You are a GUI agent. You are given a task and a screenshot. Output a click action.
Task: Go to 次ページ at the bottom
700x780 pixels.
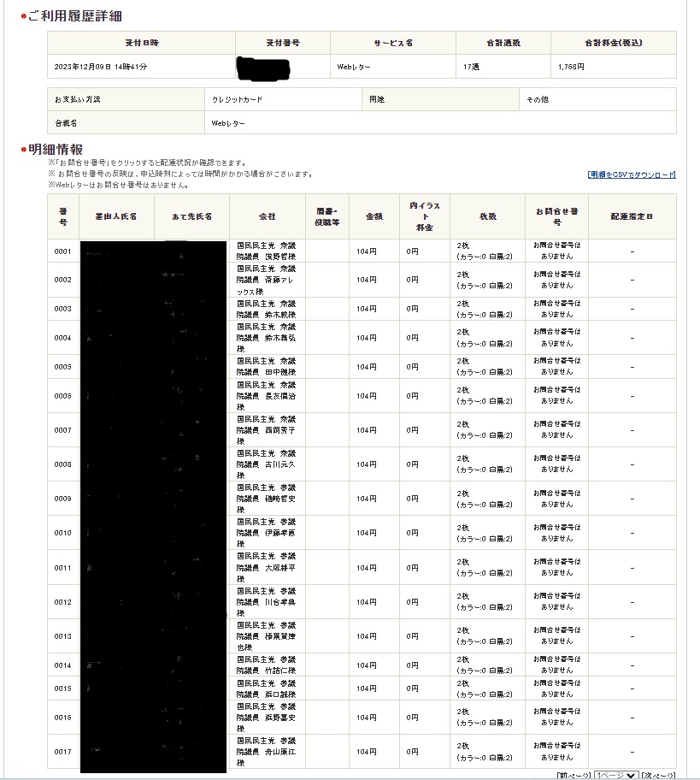(658, 775)
